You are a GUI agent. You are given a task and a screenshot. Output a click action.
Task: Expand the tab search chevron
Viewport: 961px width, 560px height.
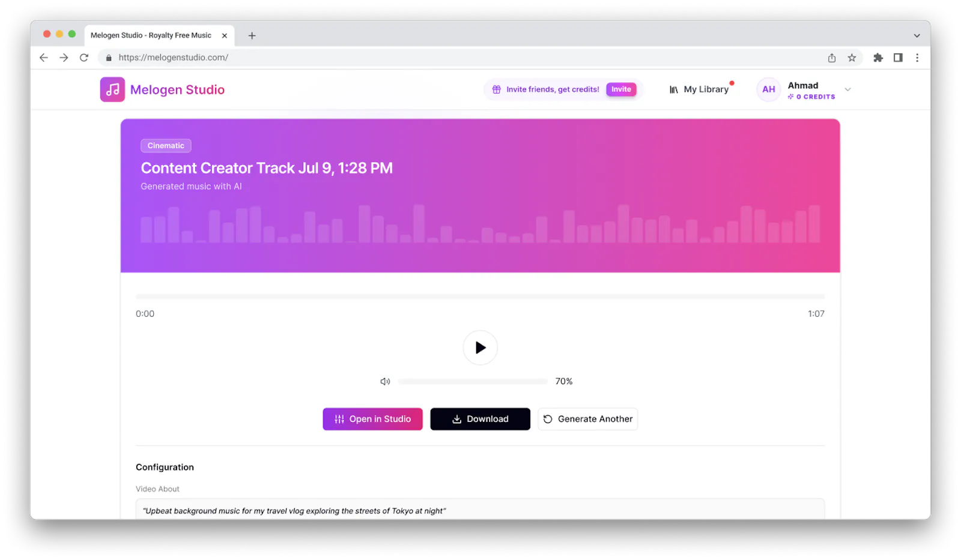point(917,35)
